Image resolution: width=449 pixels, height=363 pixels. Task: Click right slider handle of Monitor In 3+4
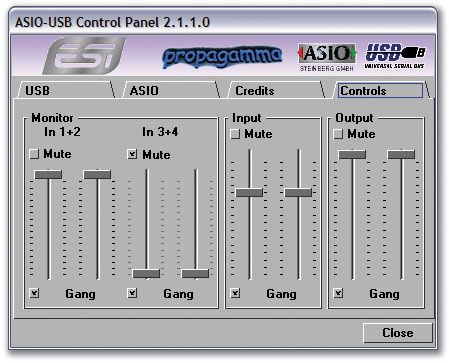pyautogui.click(x=195, y=274)
